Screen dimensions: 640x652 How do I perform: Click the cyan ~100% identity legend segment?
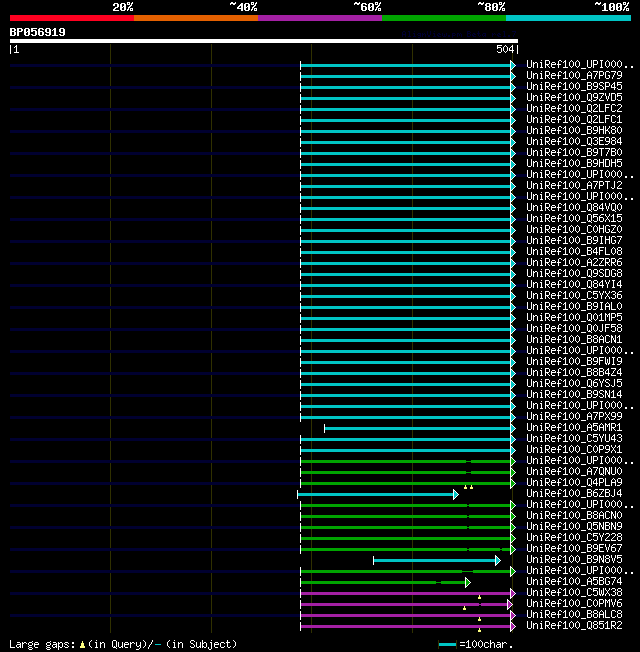pyautogui.click(x=568, y=18)
